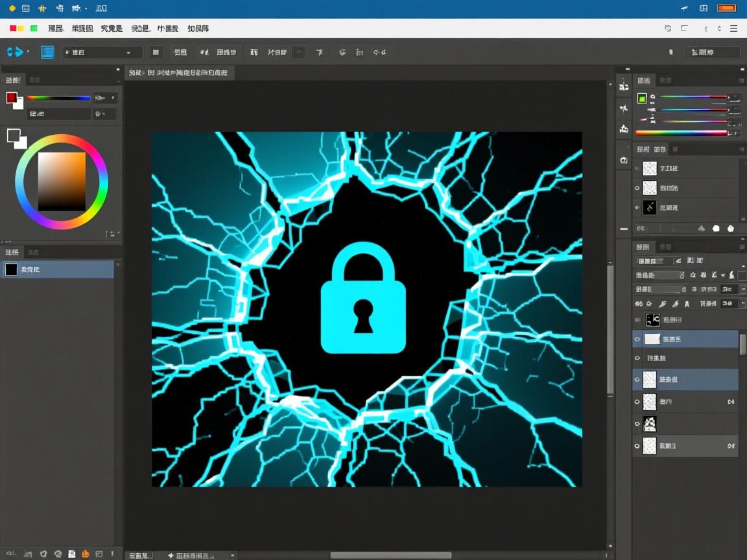The width and height of the screenshot is (747, 560).
Task: Click the red foreground color swatch
Action: 12,98
